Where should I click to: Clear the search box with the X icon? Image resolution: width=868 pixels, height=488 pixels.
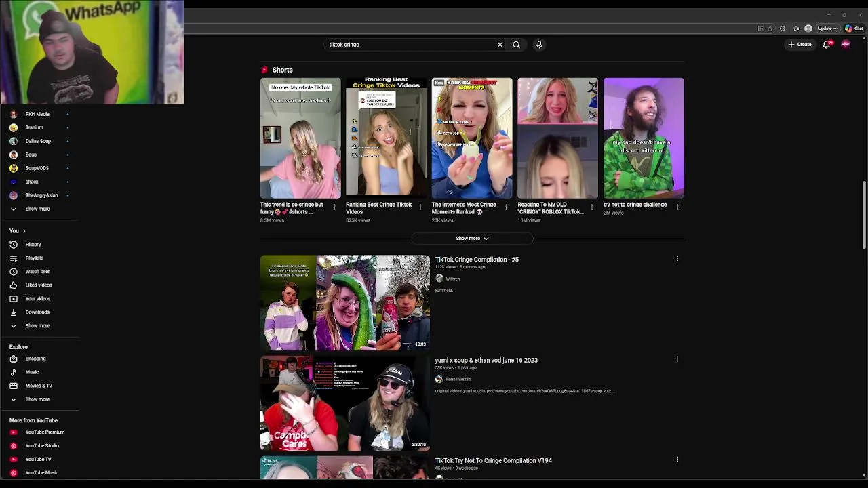pos(500,45)
